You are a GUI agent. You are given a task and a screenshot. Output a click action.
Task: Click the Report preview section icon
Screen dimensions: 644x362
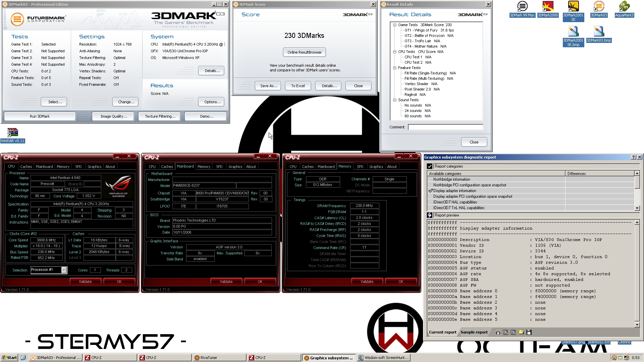pyautogui.click(x=430, y=215)
